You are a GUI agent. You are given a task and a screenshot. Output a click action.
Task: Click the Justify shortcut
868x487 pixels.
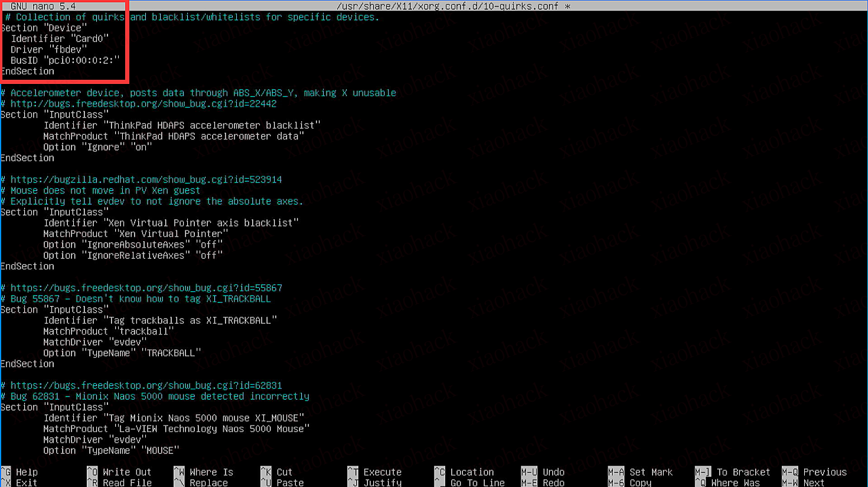point(382,482)
